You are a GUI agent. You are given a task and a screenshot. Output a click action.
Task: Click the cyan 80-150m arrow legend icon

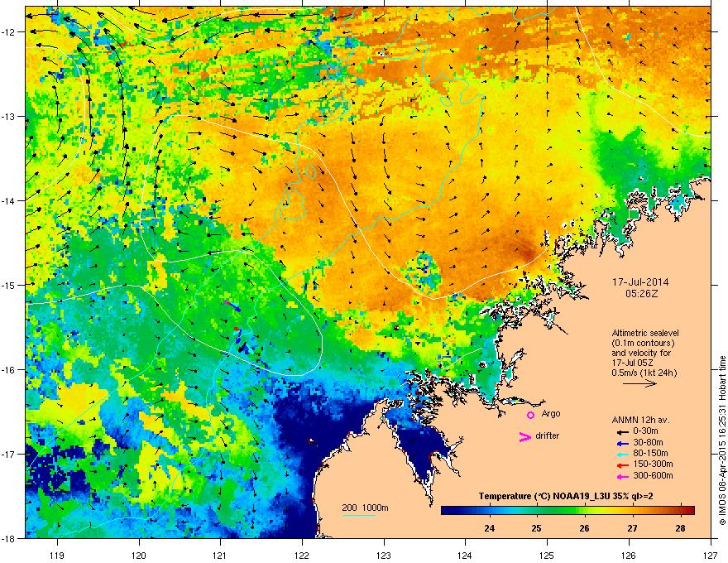pyautogui.click(x=623, y=454)
